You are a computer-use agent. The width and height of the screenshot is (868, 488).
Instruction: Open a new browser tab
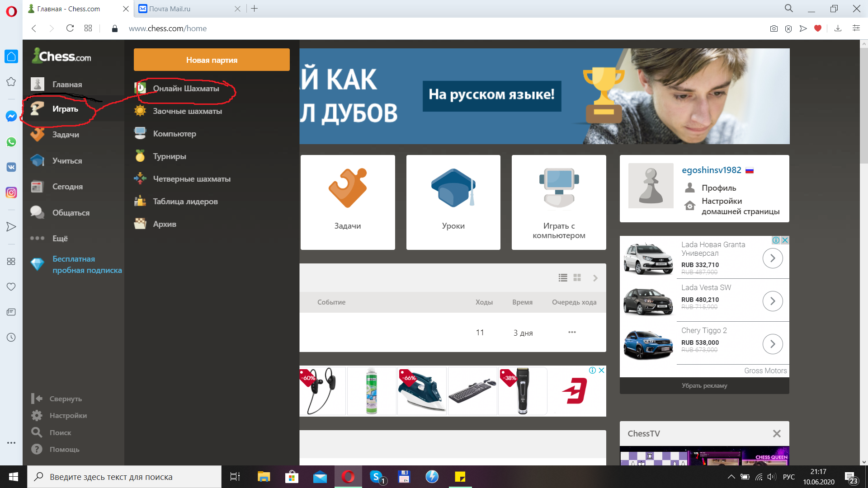coord(255,9)
